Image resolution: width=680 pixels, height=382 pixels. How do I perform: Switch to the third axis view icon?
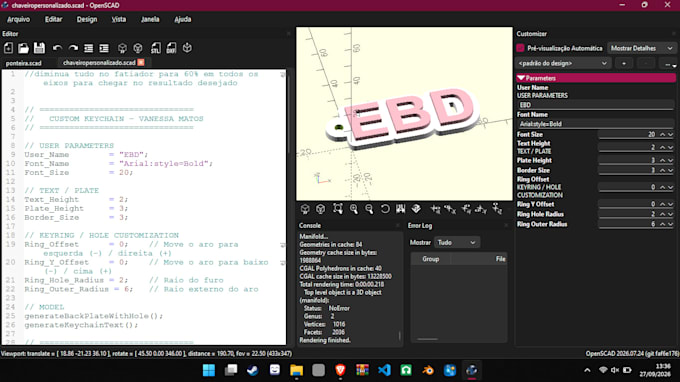[466, 209]
